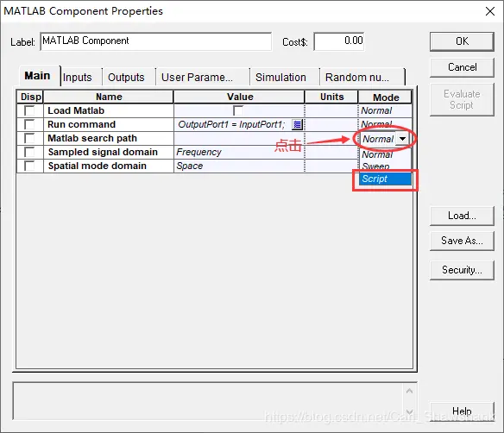
Task: Tick the Disp checkbox for Sampled signal domain
Action: tap(29, 152)
